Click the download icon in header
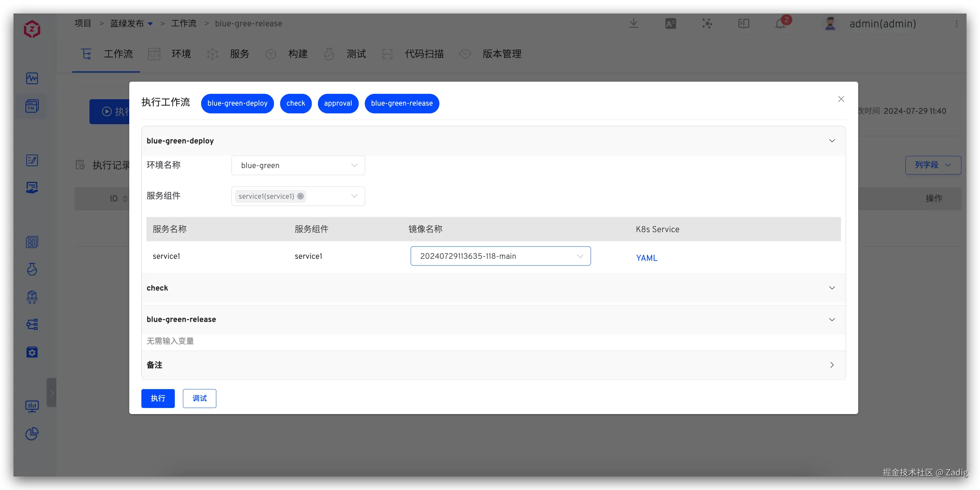Viewport: 980px width, 490px height. point(633,23)
